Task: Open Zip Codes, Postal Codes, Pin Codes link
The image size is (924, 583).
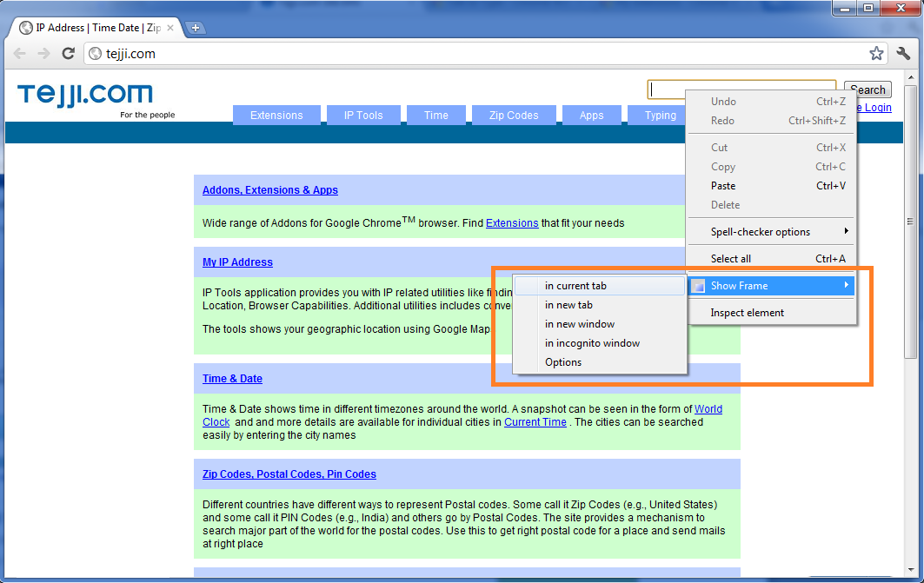Action: click(x=289, y=474)
